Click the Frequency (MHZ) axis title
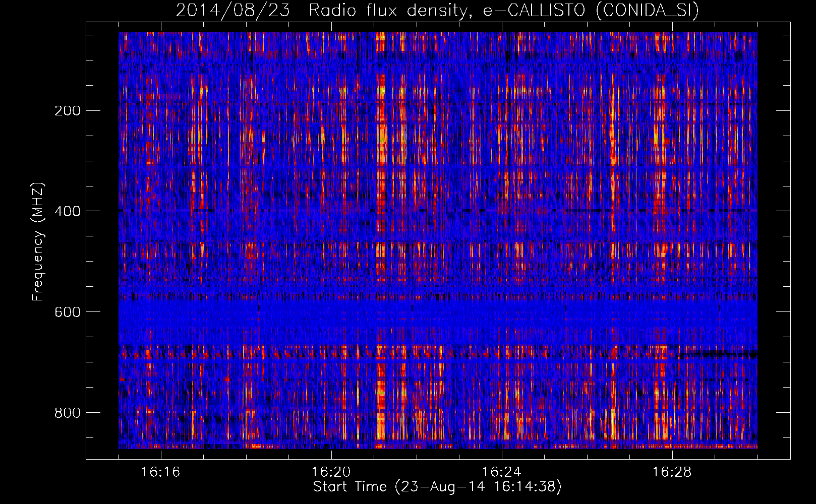The width and height of the screenshot is (816, 504). (x=37, y=241)
